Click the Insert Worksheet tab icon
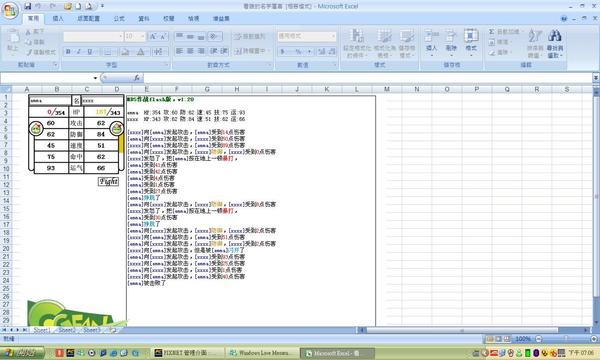This screenshot has width=600, height=360. pyautogui.click(x=112, y=329)
